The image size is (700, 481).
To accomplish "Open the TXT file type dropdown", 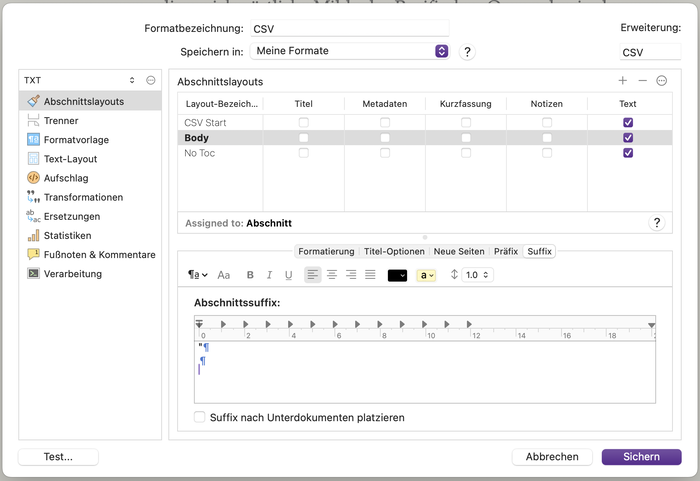I will click(80, 80).
